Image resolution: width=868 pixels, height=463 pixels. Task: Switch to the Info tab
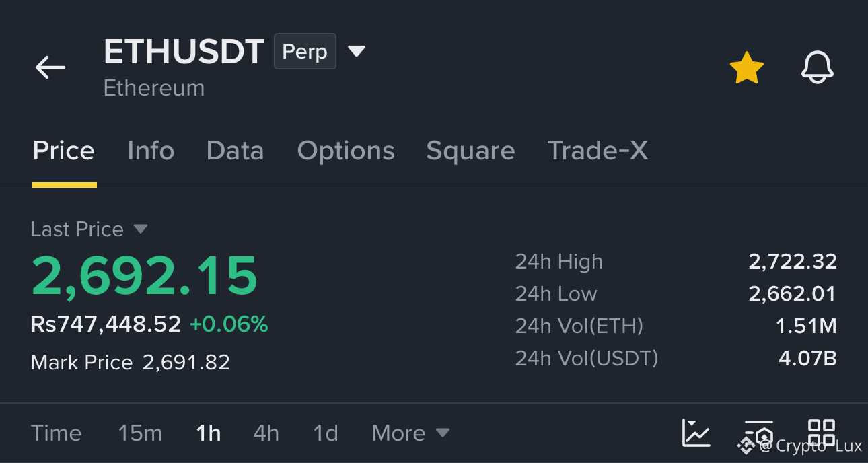click(x=151, y=151)
